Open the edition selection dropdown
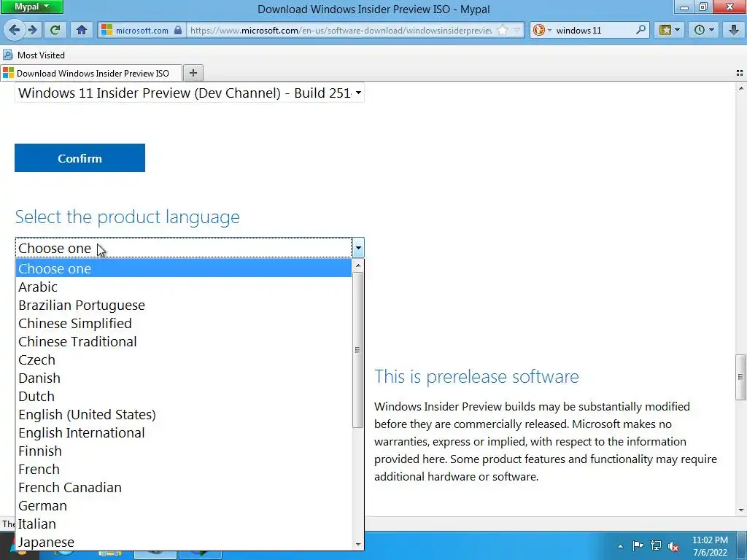 pyautogui.click(x=190, y=93)
